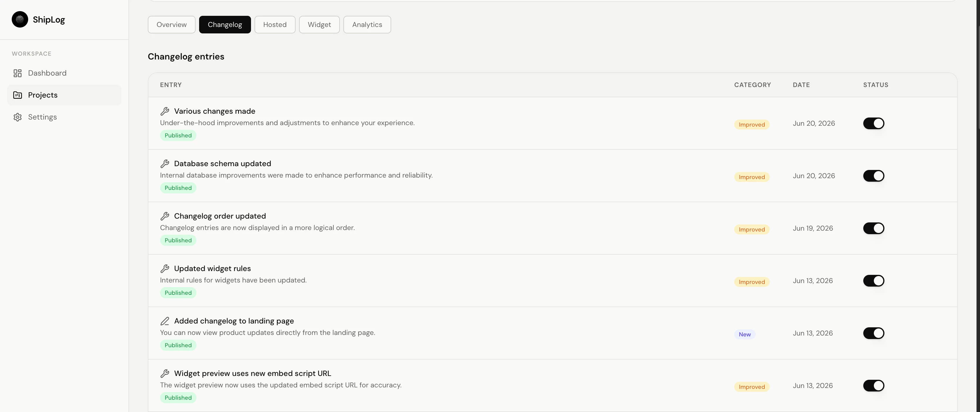Toggle status switch for Changelog order updated
The image size is (980, 412).
pos(874,229)
